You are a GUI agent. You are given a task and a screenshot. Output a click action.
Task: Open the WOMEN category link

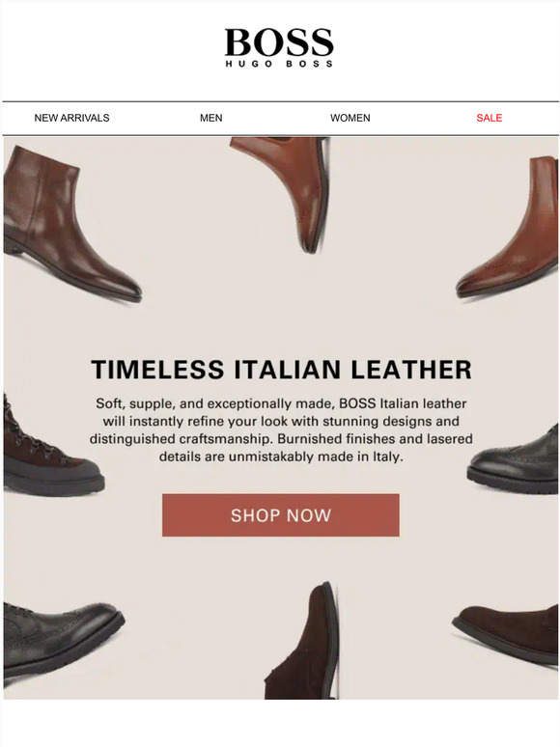point(350,118)
